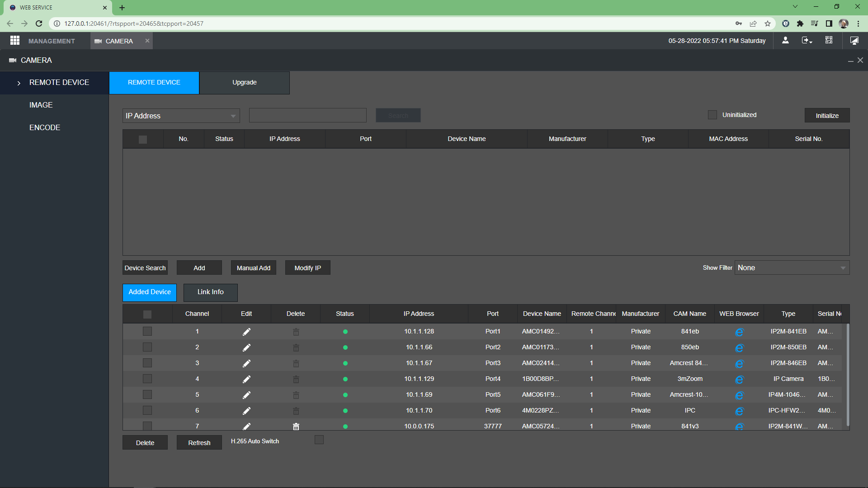Open web browser for Amcrest-10 camera

739,395
